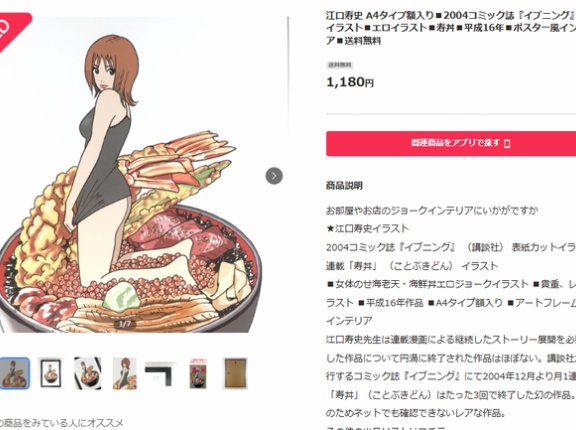Select the sixth thumbnail with the magazine cover
This screenshot has height=430, width=576.
(198, 373)
